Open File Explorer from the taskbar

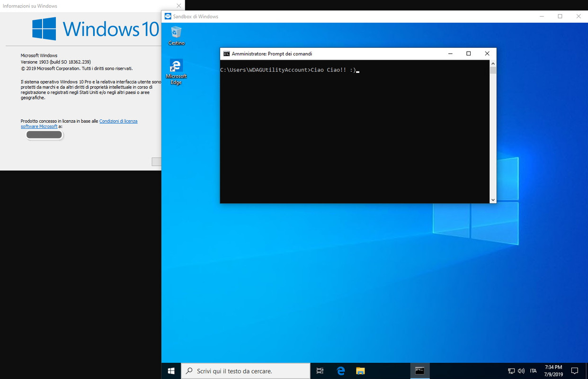pyautogui.click(x=360, y=371)
